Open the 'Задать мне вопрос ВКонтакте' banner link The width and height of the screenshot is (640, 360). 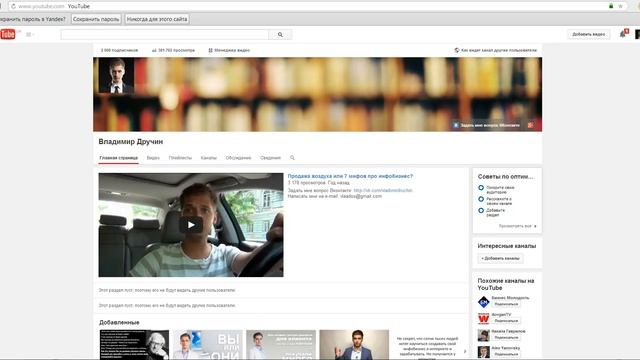[x=490, y=125]
